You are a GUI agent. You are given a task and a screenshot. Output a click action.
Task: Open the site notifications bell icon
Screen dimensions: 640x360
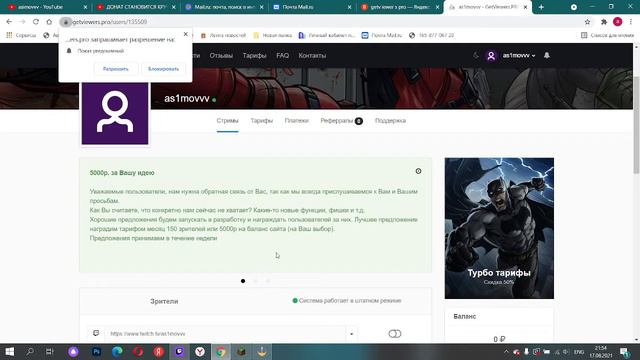[547, 55]
